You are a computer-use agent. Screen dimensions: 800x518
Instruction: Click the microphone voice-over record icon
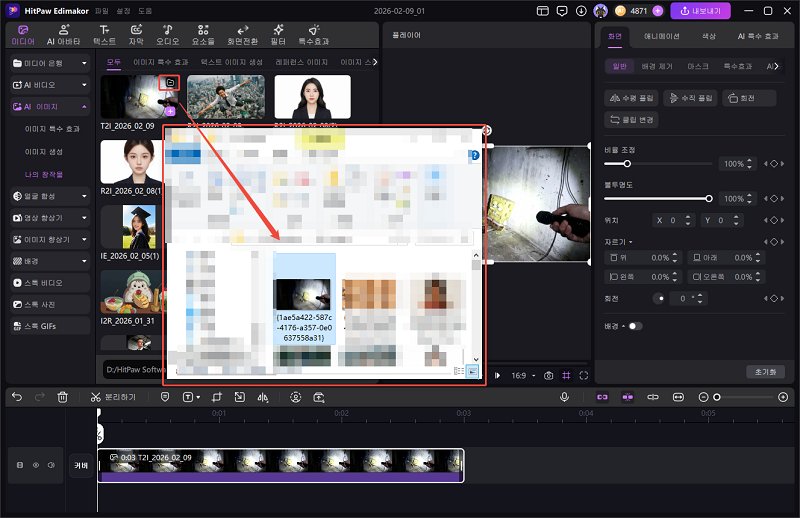[x=564, y=397]
